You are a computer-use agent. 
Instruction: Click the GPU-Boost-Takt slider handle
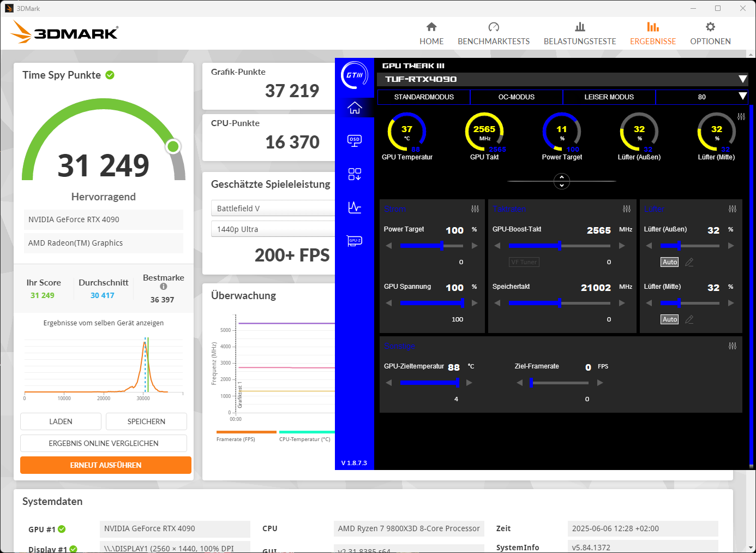pyautogui.click(x=560, y=246)
